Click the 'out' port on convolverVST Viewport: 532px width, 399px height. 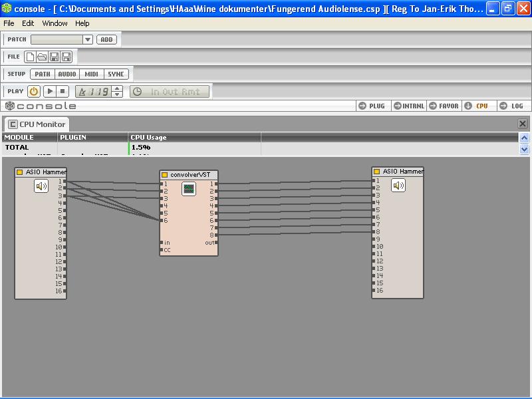[x=216, y=243]
